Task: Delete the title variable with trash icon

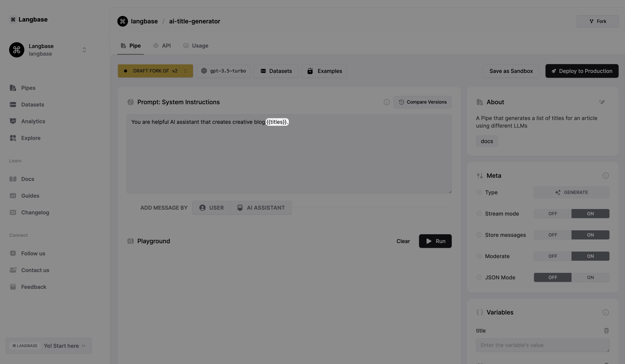Action: click(606, 331)
